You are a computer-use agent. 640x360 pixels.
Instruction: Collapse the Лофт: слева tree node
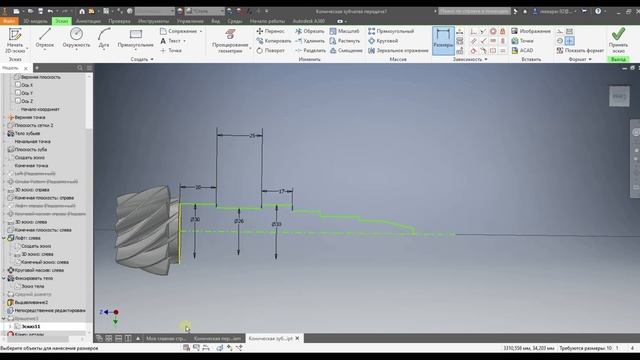4,238
